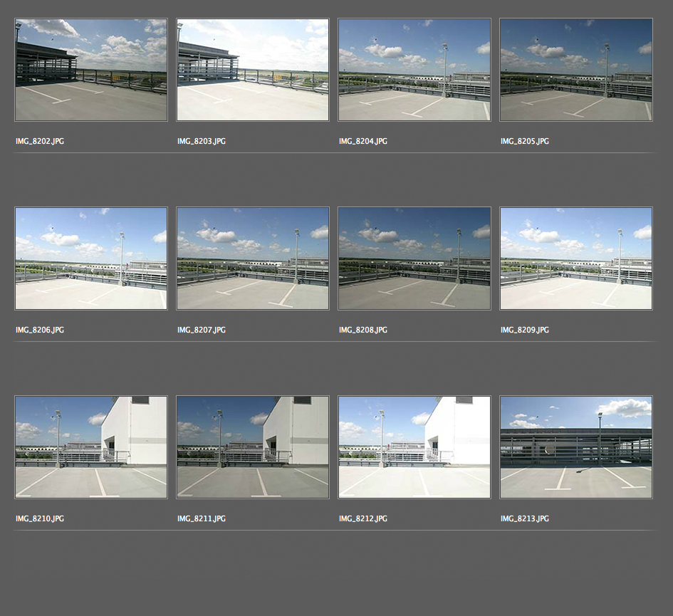673x616 pixels.
Task: Click the IMG_8211.JPG thumbnail image
Action: click(253, 447)
